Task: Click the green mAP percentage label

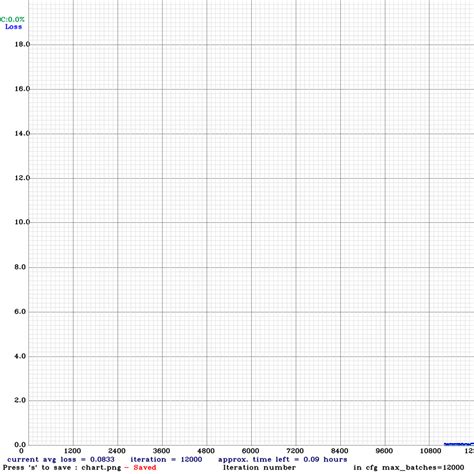Action: (x=12, y=19)
